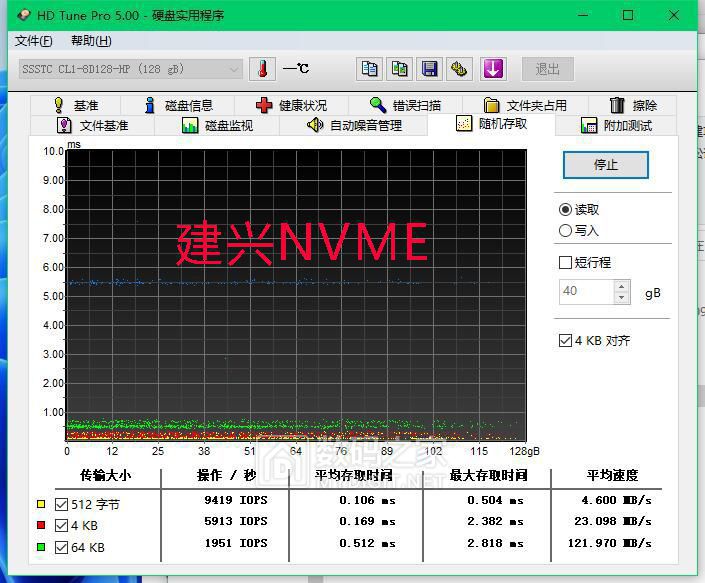The width and height of the screenshot is (705, 583).
Task: Click the copy text to clipboard icon
Action: click(369, 69)
